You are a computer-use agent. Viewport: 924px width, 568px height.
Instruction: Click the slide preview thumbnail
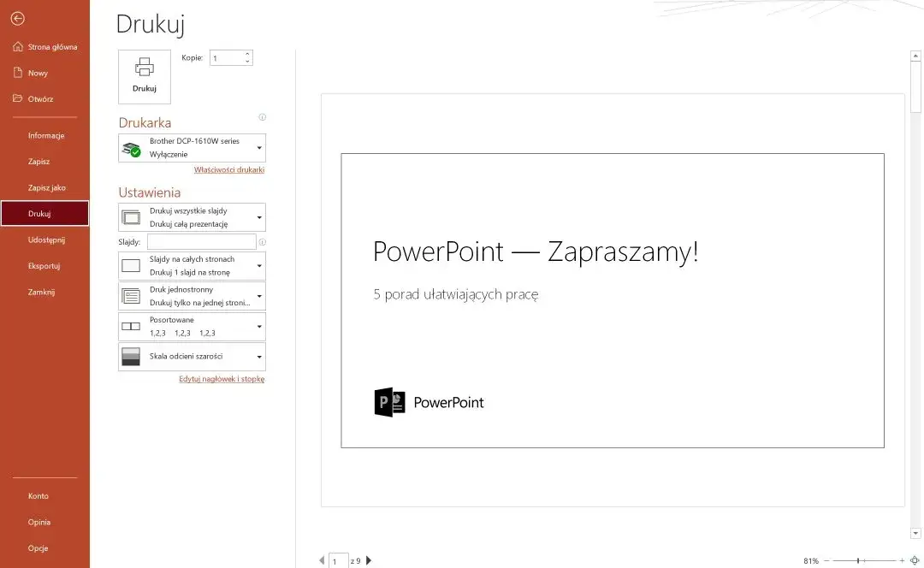point(613,300)
